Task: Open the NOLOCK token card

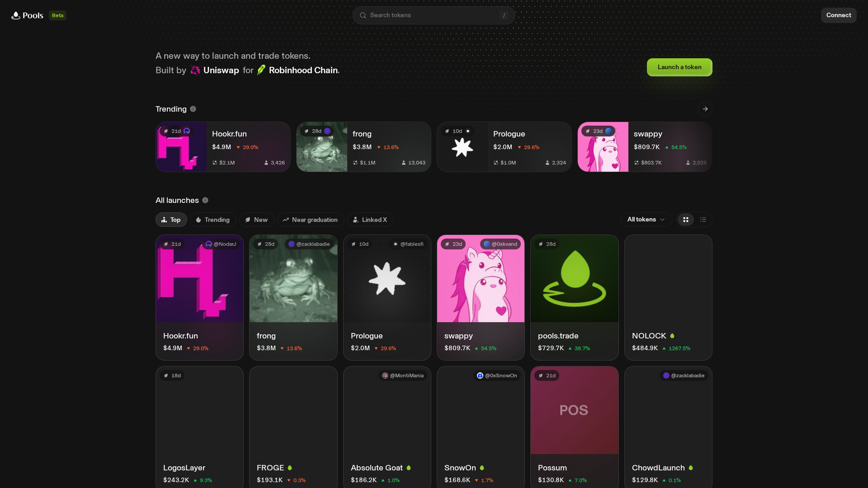Action: 668,297
